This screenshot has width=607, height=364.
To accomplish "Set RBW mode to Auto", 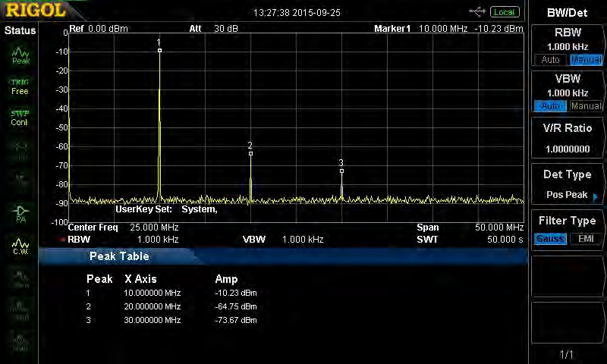I will tap(550, 60).
